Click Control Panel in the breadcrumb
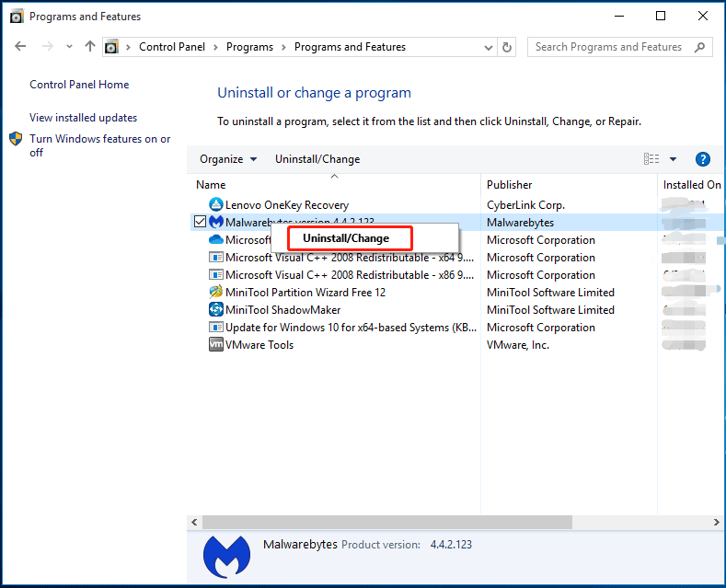 pyautogui.click(x=172, y=47)
